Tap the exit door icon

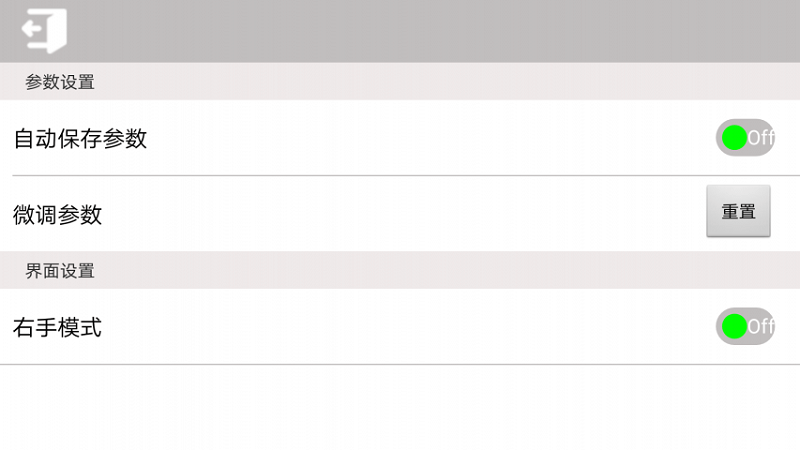click(44, 31)
